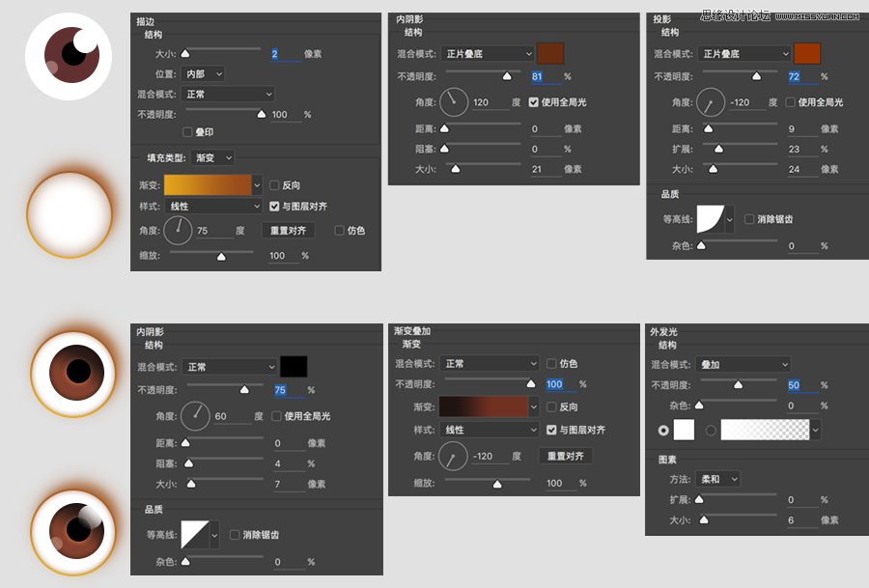Open the 正常 blend mode dropdown in lower Inner Shadow

click(229, 367)
